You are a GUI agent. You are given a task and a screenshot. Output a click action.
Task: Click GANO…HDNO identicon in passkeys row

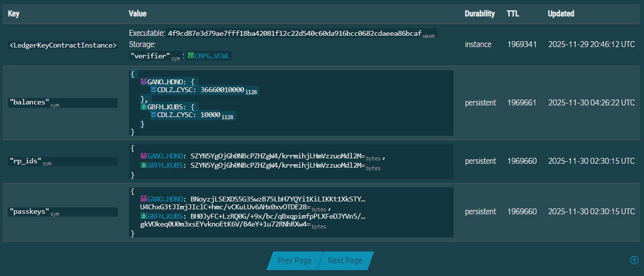[x=143, y=199]
